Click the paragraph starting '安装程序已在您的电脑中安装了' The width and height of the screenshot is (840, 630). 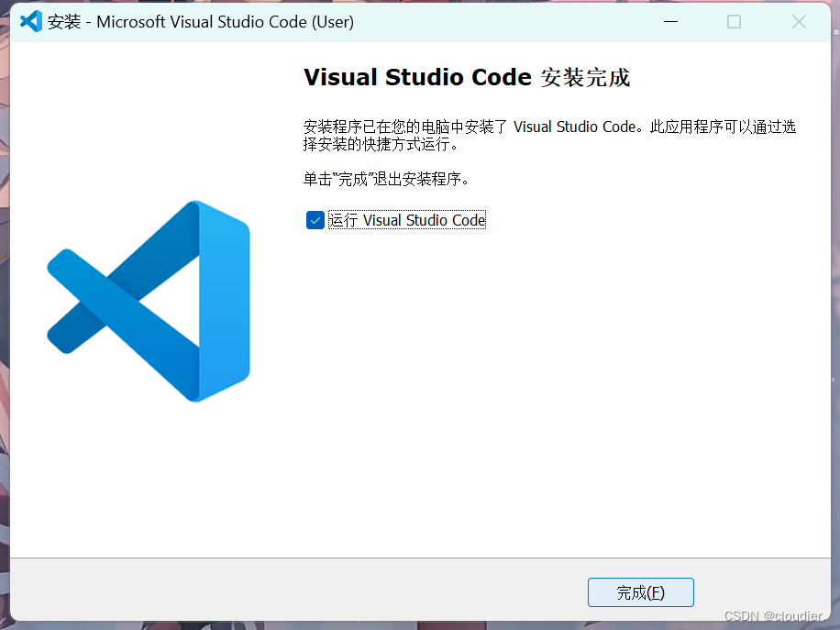pos(549,136)
